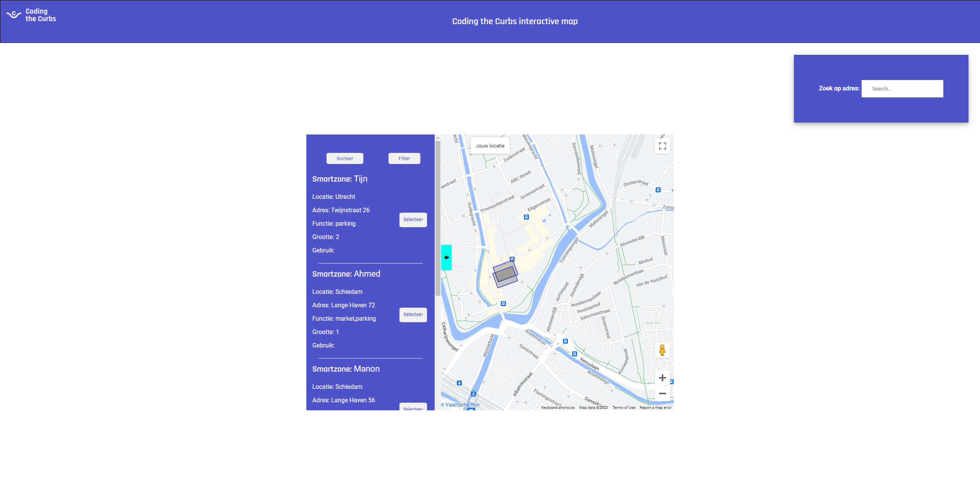
Task: Zoom in on the map
Action: click(x=662, y=378)
